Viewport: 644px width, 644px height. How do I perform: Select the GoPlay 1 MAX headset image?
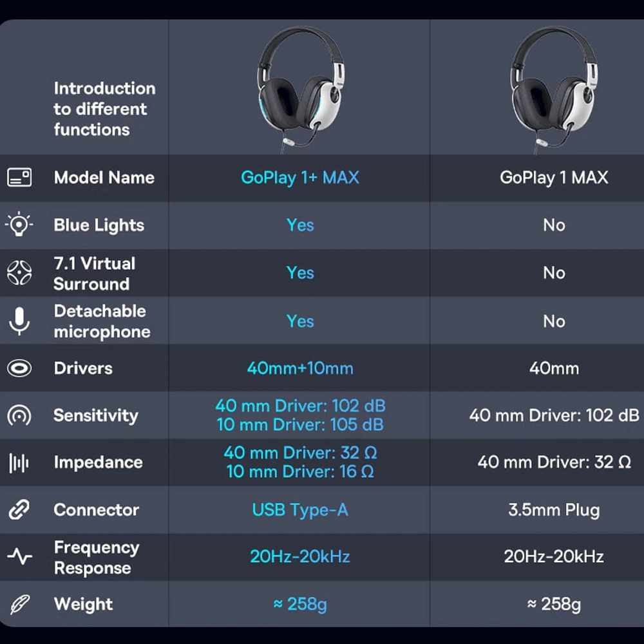(553, 87)
